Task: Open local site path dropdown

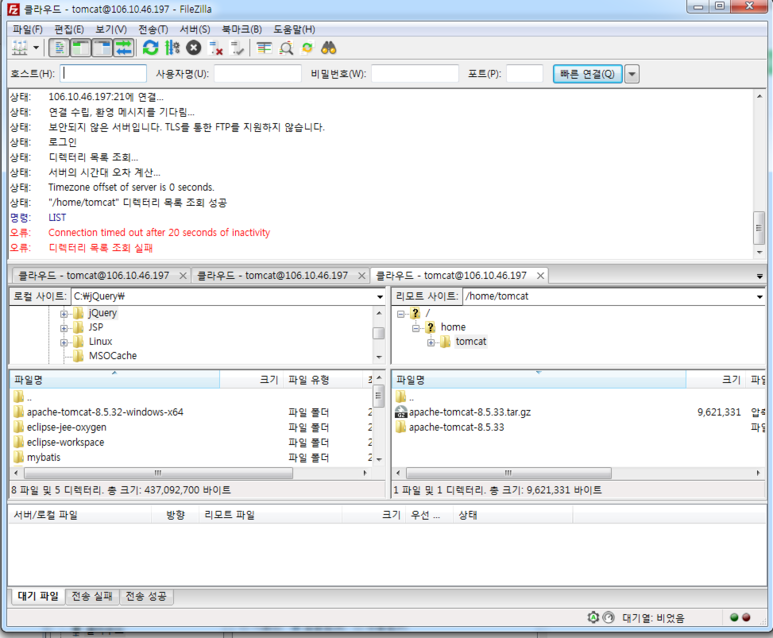Action: point(380,296)
